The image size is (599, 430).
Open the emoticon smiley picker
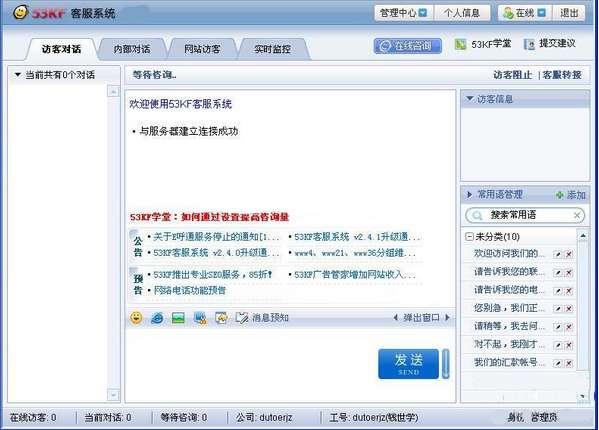136,317
